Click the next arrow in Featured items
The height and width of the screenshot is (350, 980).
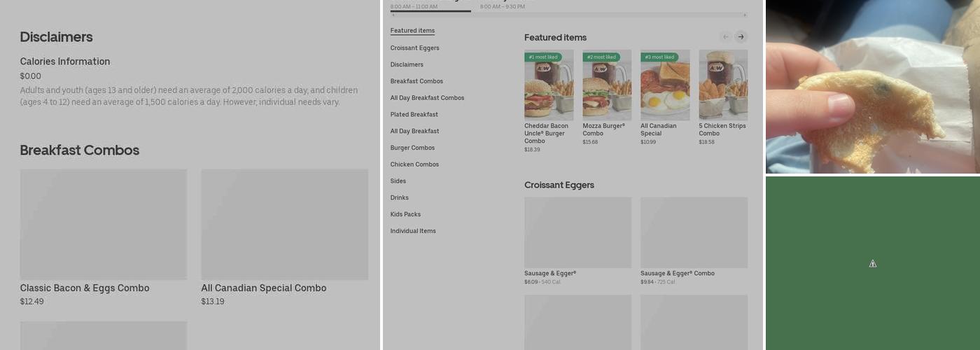click(x=741, y=37)
